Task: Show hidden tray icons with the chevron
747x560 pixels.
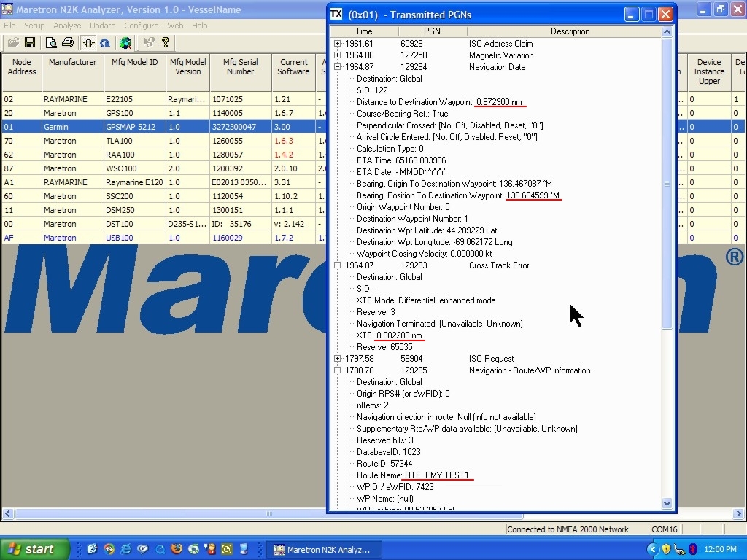Action: [652, 550]
